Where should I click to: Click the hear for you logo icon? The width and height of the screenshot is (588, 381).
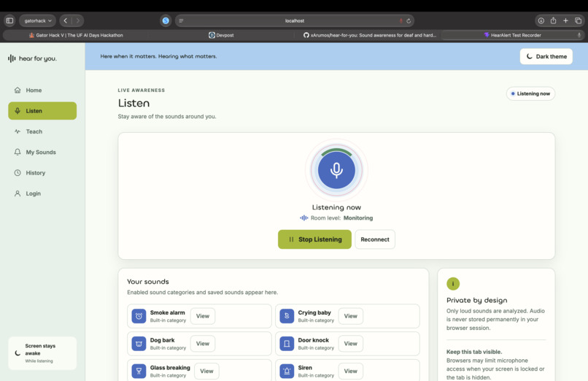click(x=12, y=58)
